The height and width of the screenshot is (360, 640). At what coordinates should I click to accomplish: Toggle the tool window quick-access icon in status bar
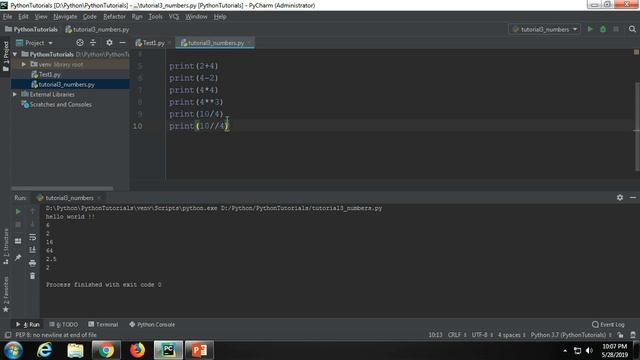point(7,335)
